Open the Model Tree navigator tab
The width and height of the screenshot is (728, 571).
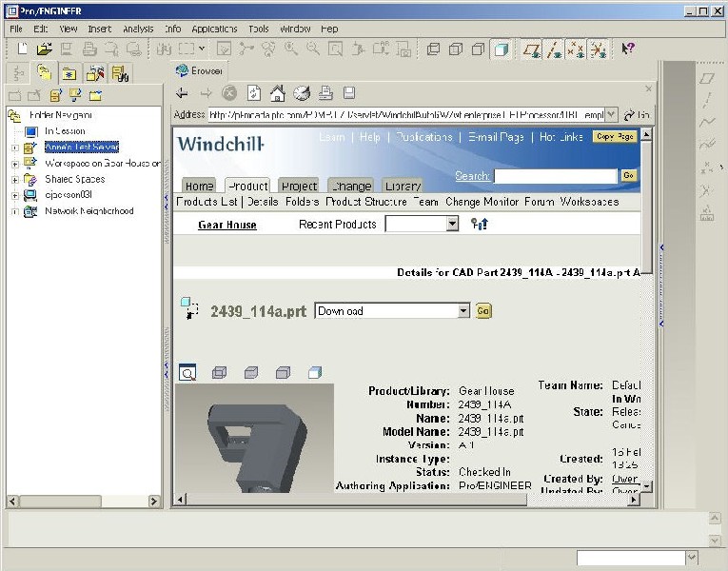[x=19, y=73]
